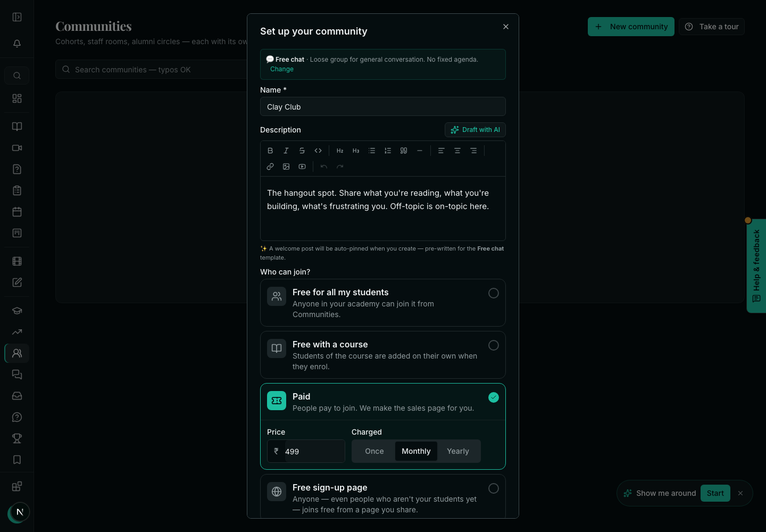Viewport: 766px width, 532px height.
Task: Apply H2 heading style
Action: coord(340,151)
